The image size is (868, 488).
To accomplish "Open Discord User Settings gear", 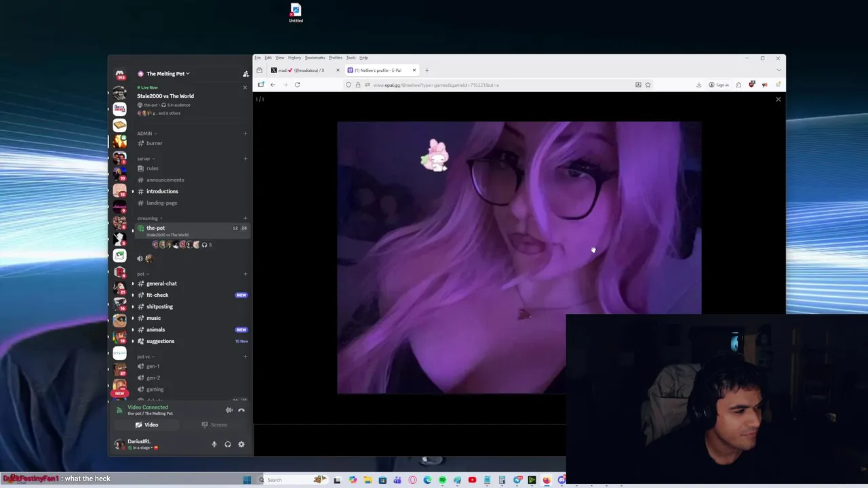I will point(241,445).
